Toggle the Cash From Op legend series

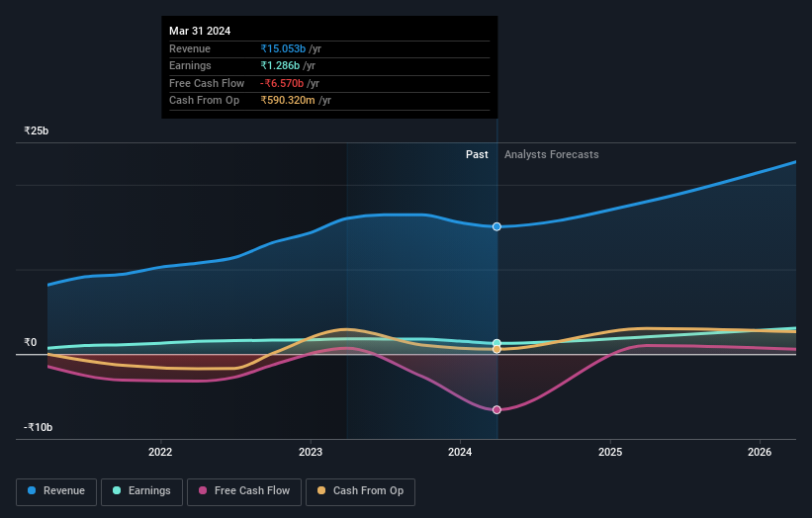pos(360,491)
